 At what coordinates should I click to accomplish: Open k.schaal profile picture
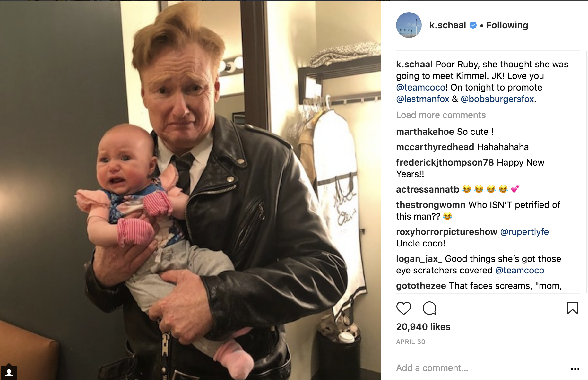coord(409,25)
